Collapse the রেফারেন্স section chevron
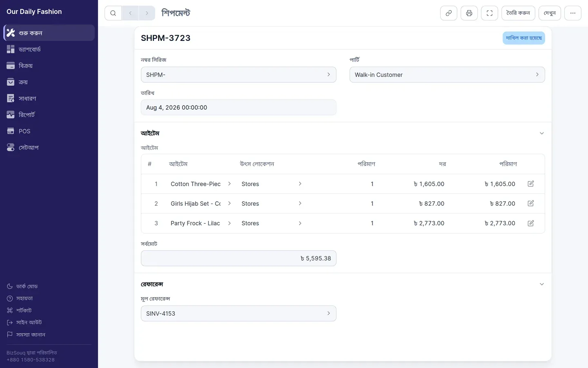Image resolution: width=588 pixels, height=368 pixels. (542, 284)
